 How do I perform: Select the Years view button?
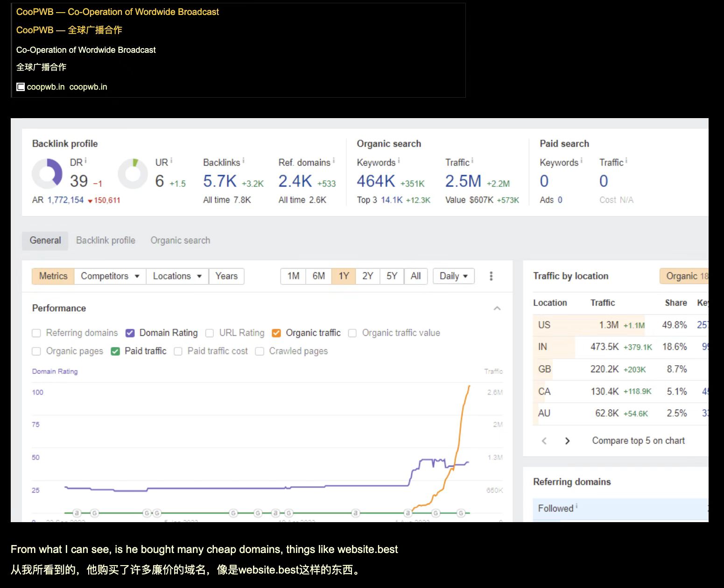[226, 276]
